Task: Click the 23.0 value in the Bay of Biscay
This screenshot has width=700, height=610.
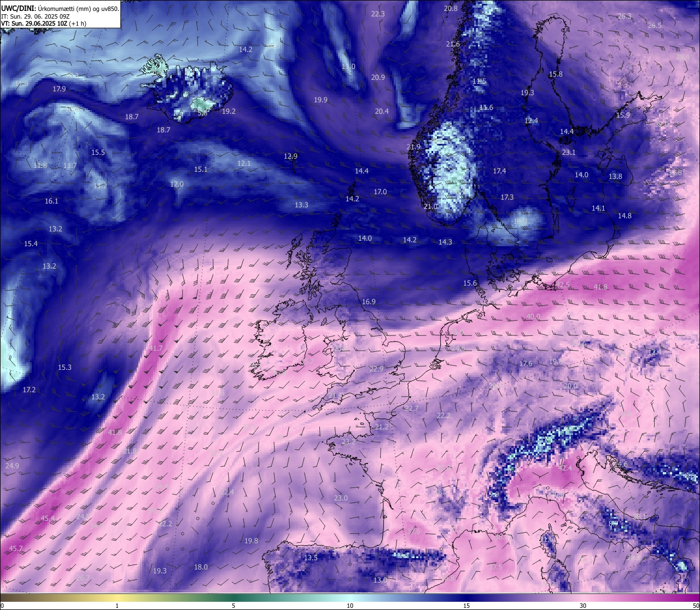Action: (341, 498)
